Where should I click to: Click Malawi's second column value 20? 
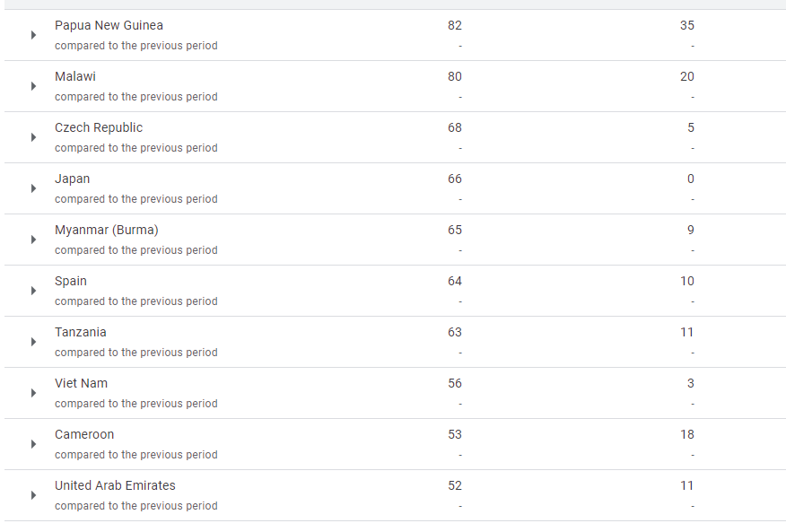(x=687, y=76)
